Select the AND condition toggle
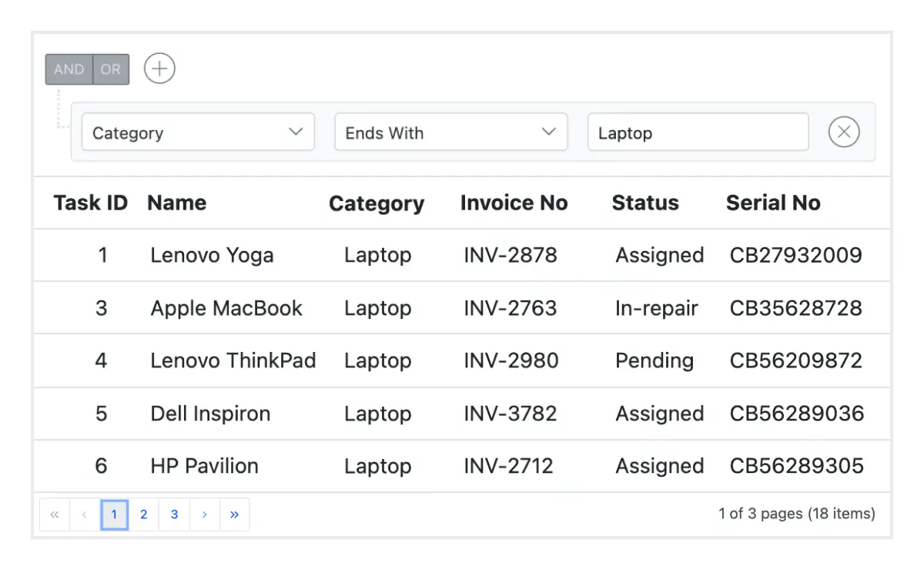The height and width of the screenshot is (570, 924). [x=68, y=69]
